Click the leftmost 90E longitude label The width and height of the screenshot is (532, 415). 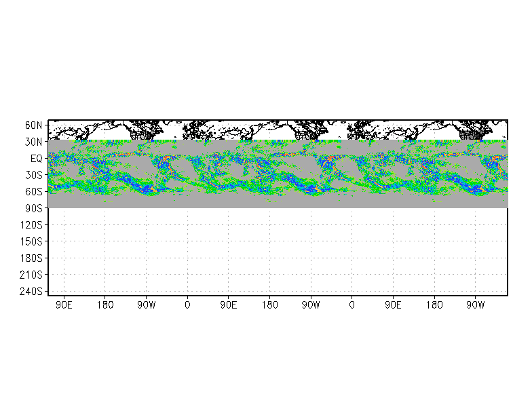click(x=64, y=305)
